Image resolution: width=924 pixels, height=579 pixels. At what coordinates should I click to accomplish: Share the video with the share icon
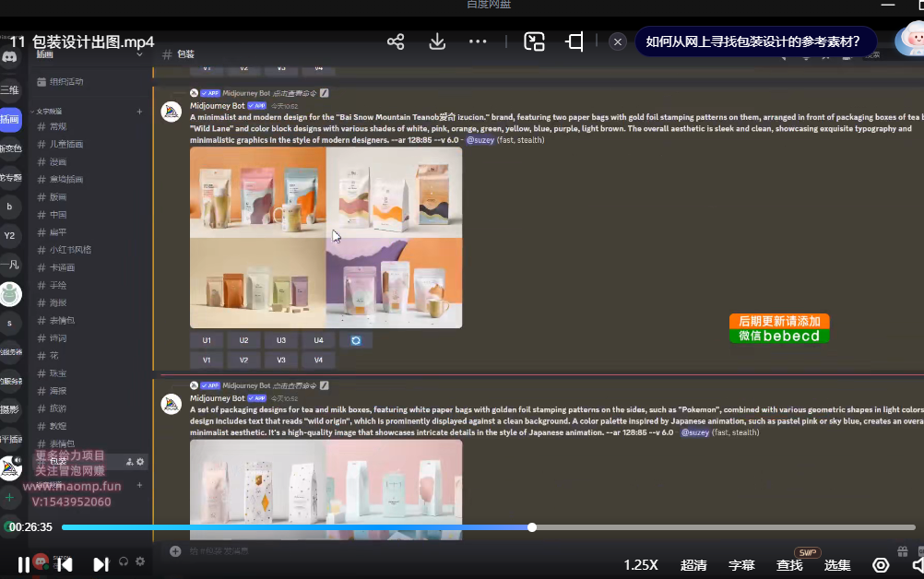(x=396, y=41)
